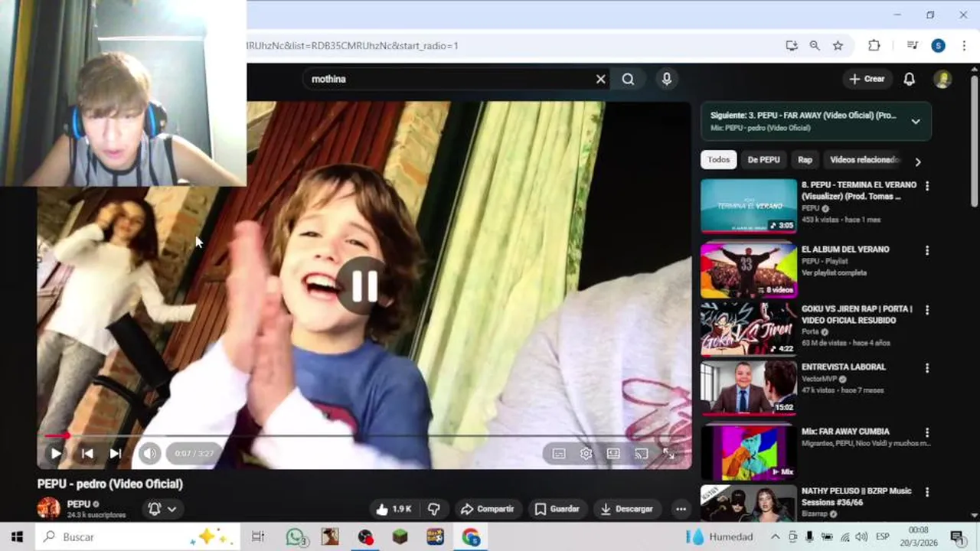
Task: Open Task View on the taskbar
Action: tap(258, 536)
